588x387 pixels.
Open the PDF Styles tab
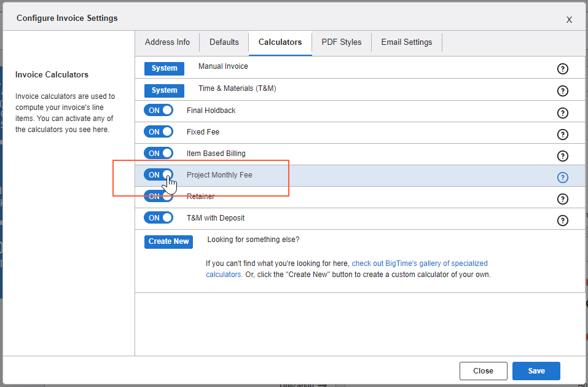[342, 42]
